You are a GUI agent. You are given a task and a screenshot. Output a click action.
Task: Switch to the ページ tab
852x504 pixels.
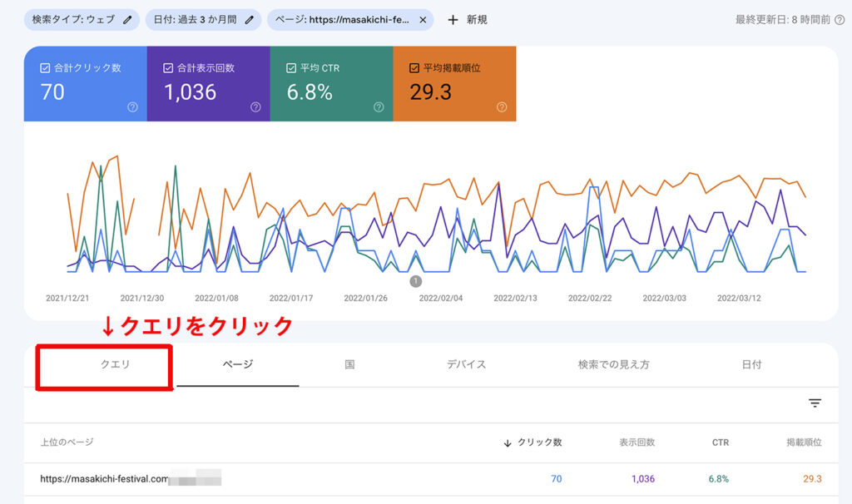tap(238, 364)
